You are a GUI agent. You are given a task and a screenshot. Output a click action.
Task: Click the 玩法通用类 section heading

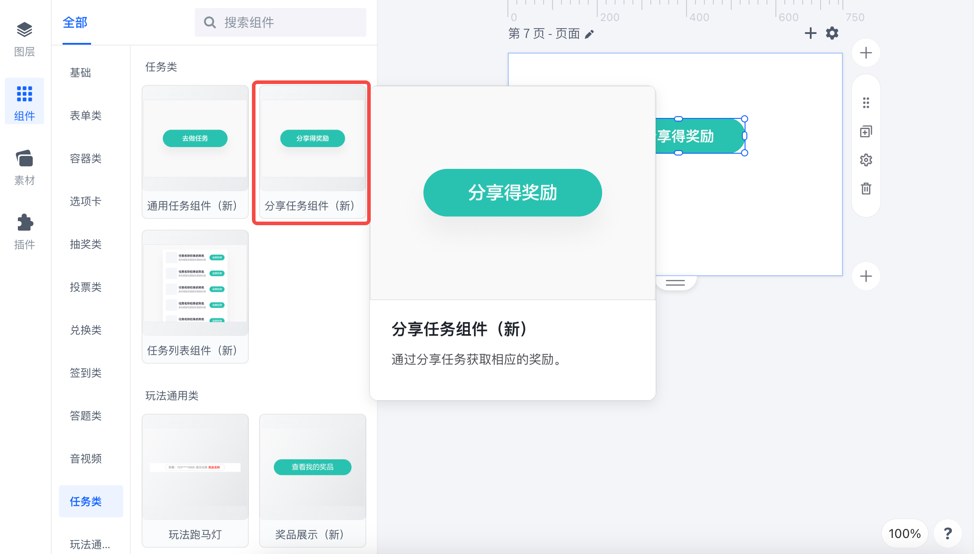pos(172,395)
